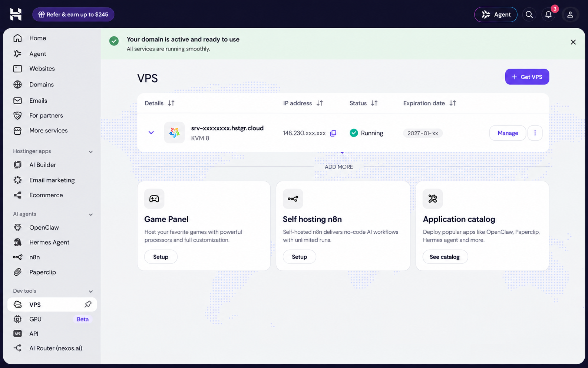The height and width of the screenshot is (368, 588).
Task: Open Agent in the sidebar menu
Action: [52, 54]
